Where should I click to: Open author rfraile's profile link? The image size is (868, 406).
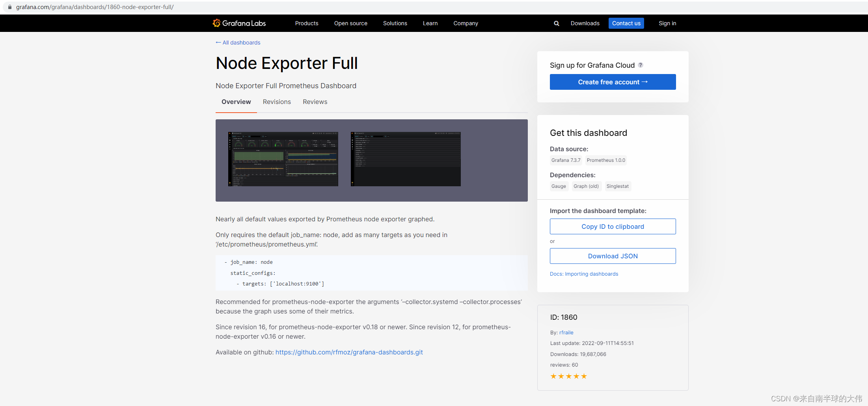coord(566,332)
